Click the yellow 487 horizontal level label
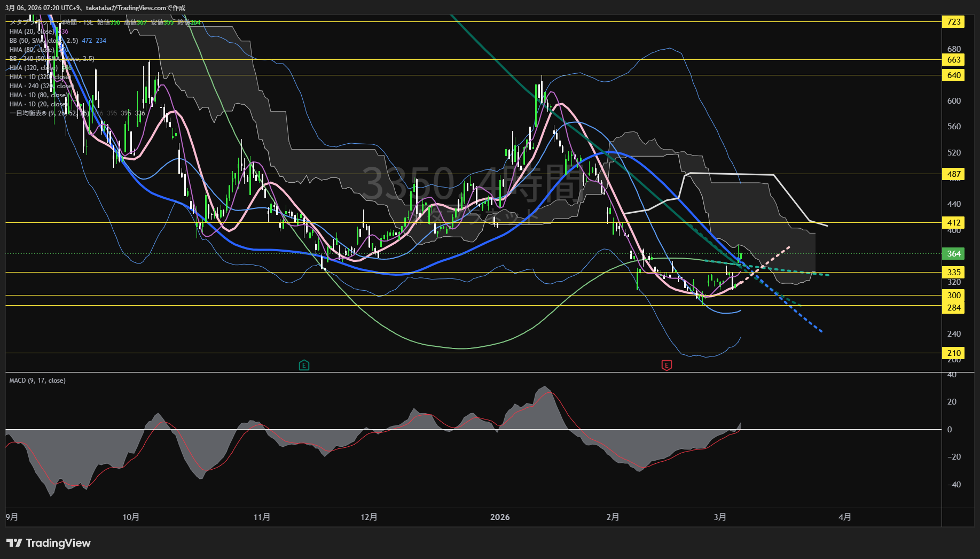Viewport: 980px width, 559px height. pyautogui.click(x=954, y=174)
